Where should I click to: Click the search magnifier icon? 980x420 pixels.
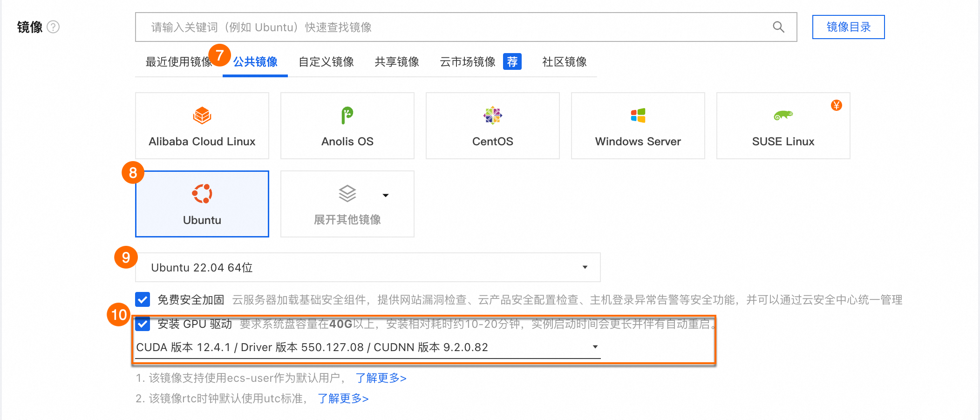[778, 27]
